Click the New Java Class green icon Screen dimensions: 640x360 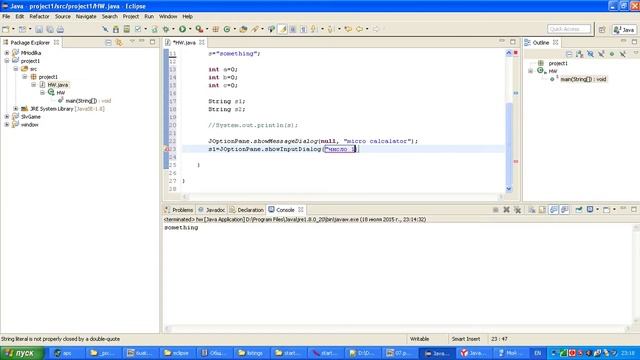pyautogui.click(x=227, y=29)
